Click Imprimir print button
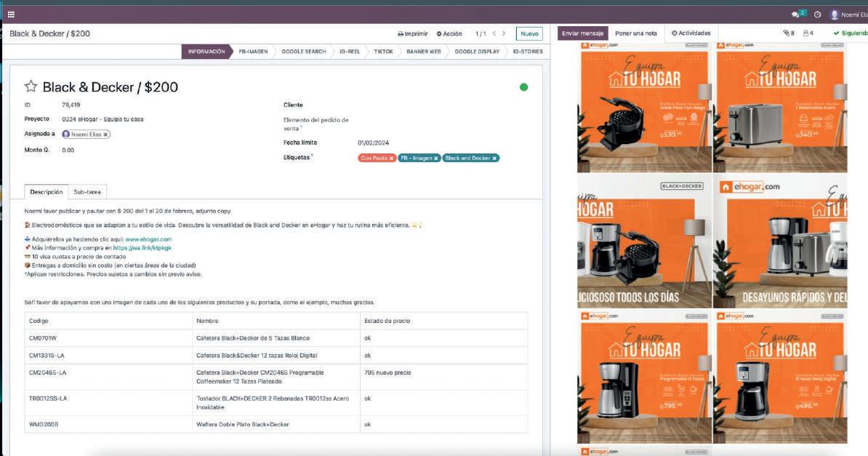This screenshot has width=868, height=456. (412, 33)
